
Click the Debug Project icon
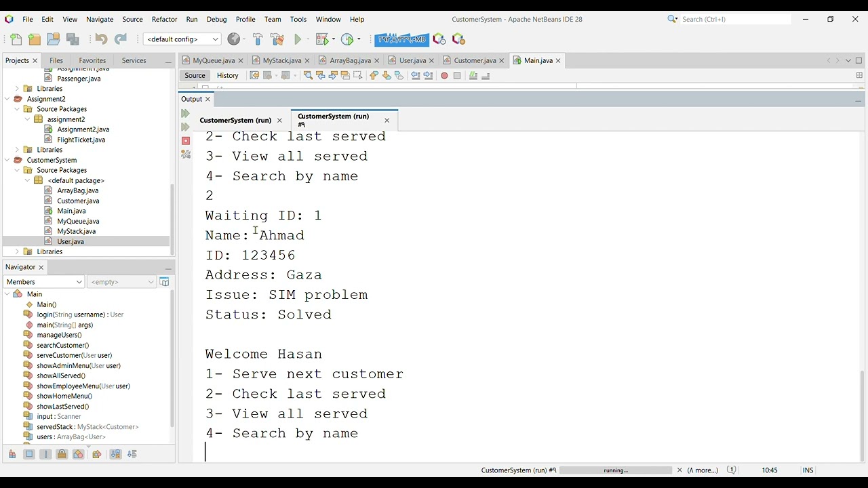[322, 39]
